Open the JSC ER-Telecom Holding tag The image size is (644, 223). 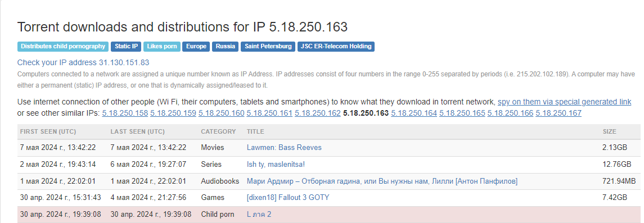pos(336,46)
